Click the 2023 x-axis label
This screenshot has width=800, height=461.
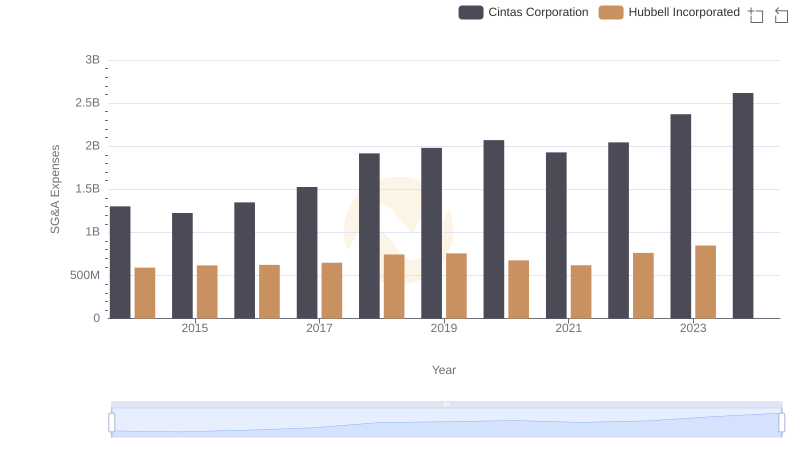[693, 328]
